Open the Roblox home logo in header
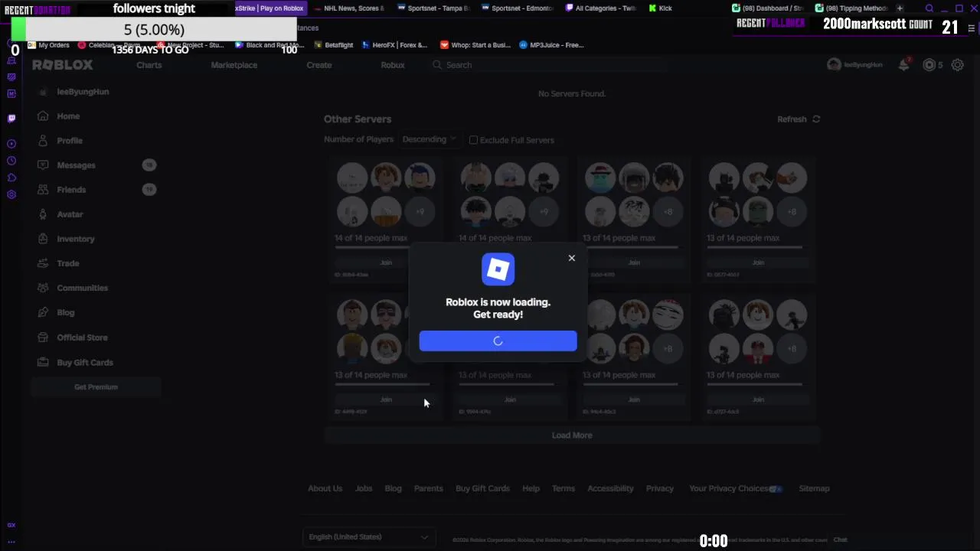The height and width of the screenshot is (551, 980). point(63,65)
